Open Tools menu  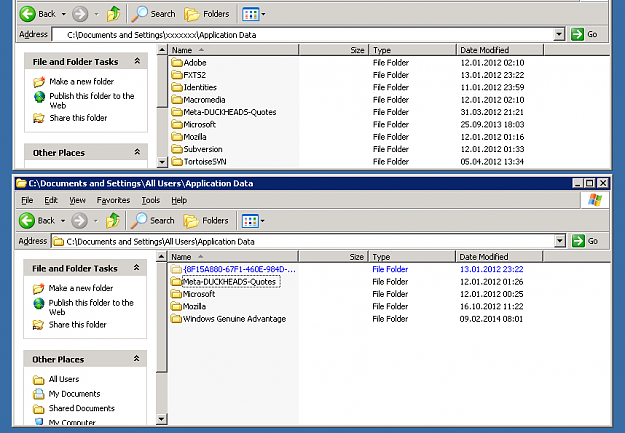point(151,200)
